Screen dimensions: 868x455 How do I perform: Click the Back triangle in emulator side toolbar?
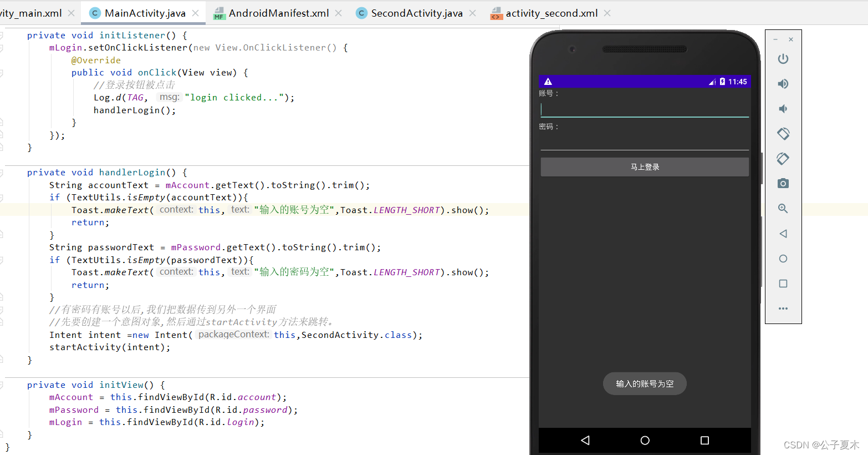pyautogui.click(x=783, y=234)
